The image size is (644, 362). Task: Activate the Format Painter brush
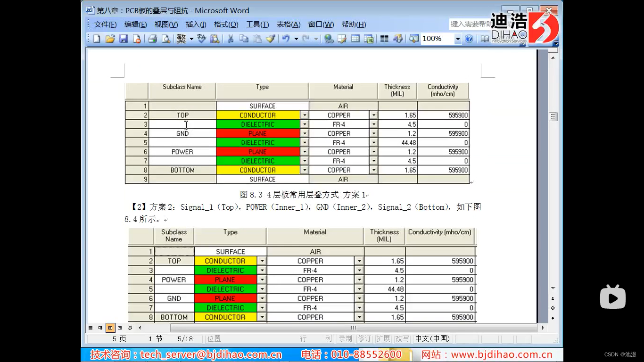(x=271, y=39)
